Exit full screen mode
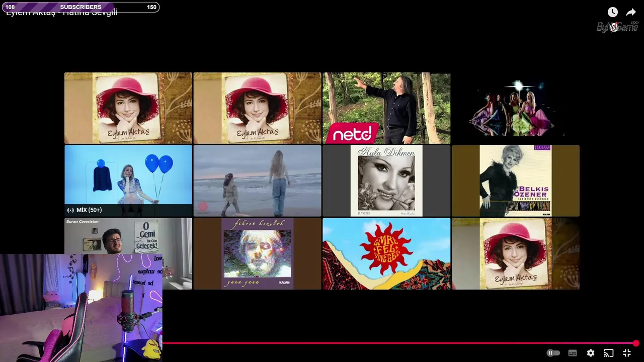 click(x=627, y=353)
